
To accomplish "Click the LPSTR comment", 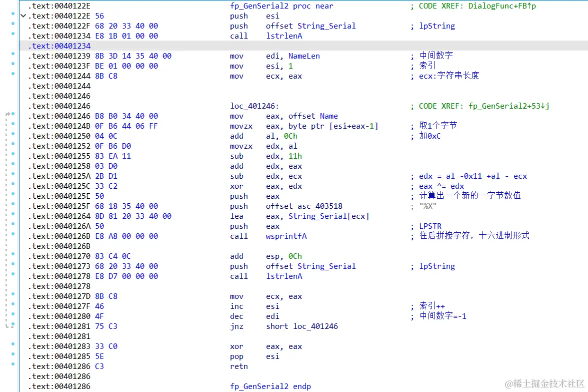I will [x=430, y=226].
